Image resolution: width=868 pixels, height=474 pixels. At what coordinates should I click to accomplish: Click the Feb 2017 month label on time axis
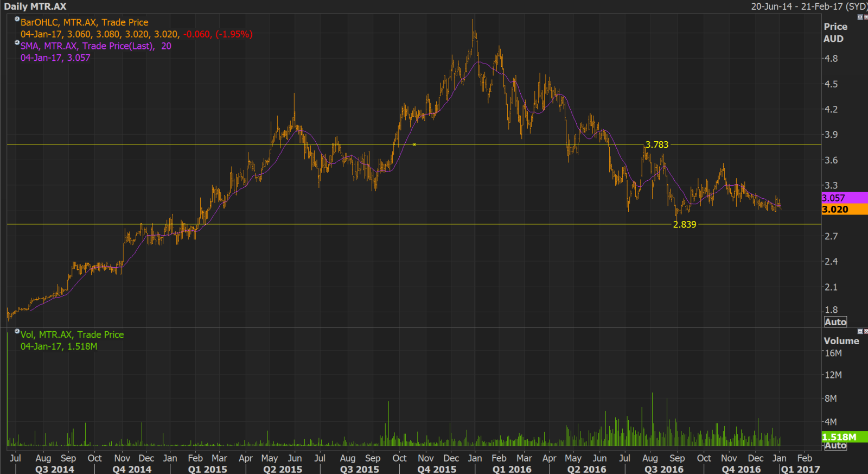point(805,458)
